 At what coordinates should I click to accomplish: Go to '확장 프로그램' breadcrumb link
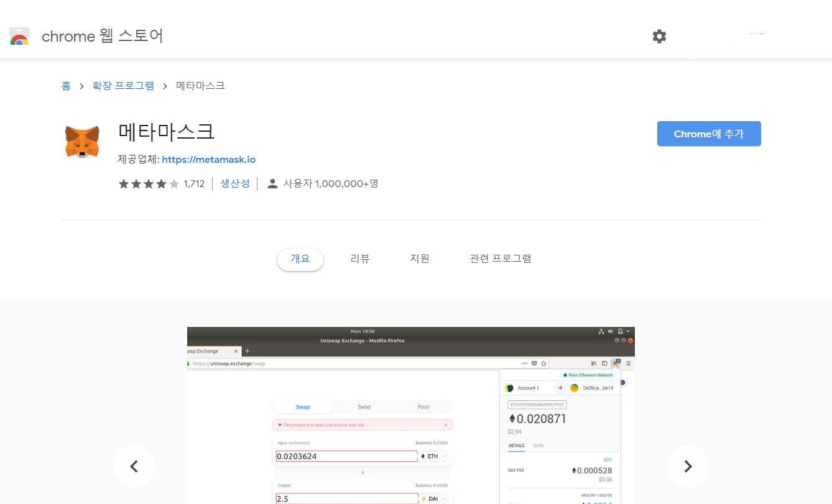pos(123,86)
